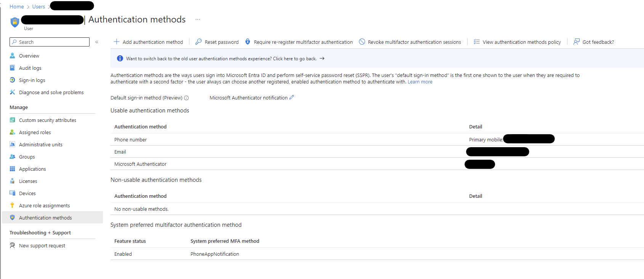
Task: Click the Azure role assignments key icon
Action: pyautogui.click(x=13, y=205)
